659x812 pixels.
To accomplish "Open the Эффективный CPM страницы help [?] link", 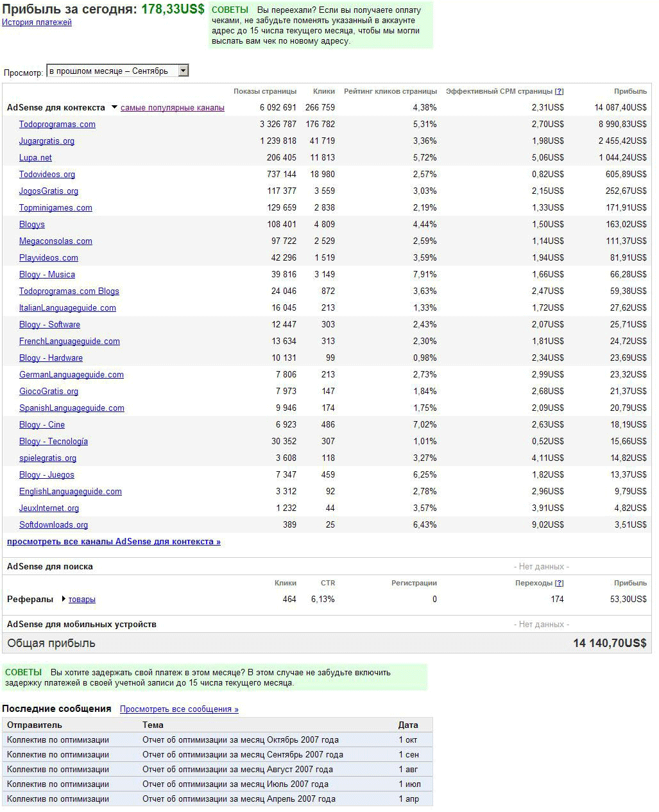I will [560, 91].
